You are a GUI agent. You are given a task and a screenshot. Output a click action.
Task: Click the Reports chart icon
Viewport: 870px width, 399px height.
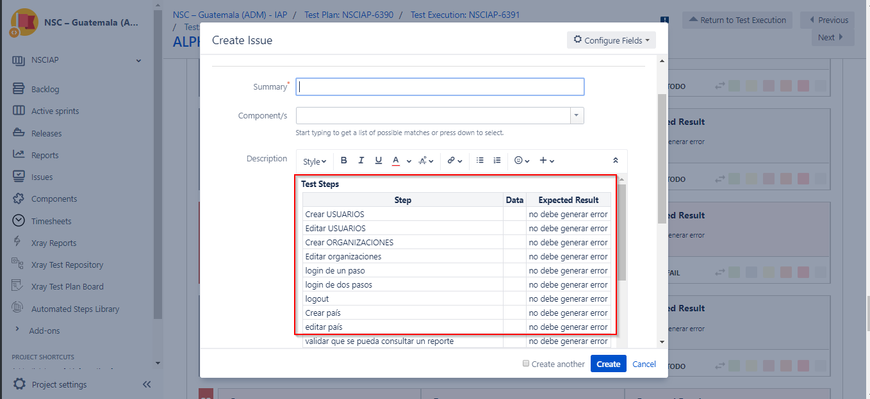(x=18, y=155)
